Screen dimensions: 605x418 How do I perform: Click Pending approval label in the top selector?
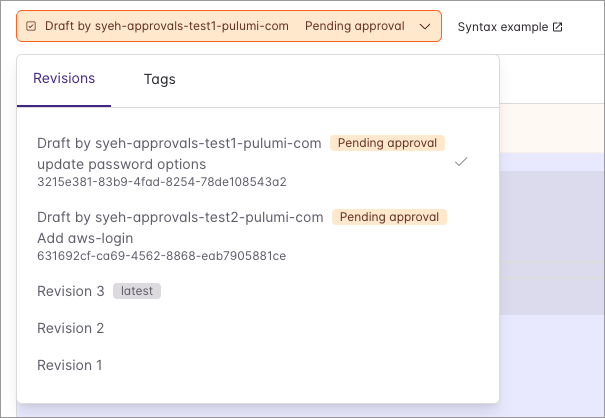click(355, 26)
